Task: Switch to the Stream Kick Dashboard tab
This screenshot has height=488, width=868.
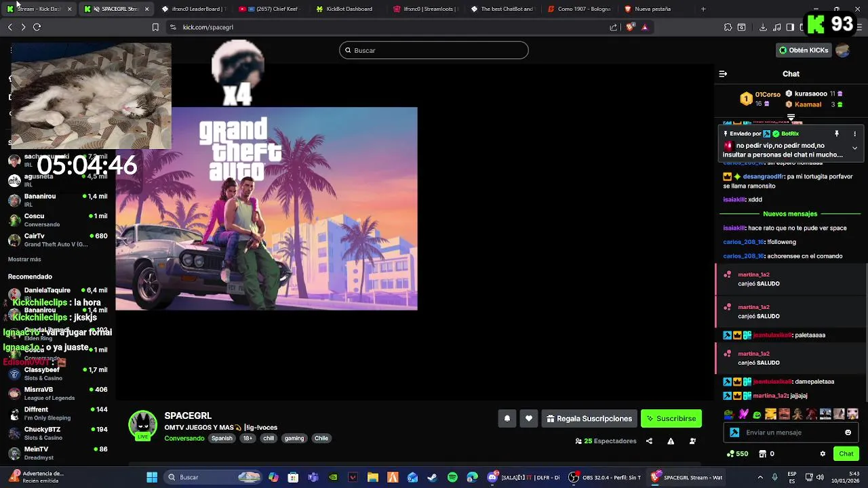Action: tap(39, 9)
